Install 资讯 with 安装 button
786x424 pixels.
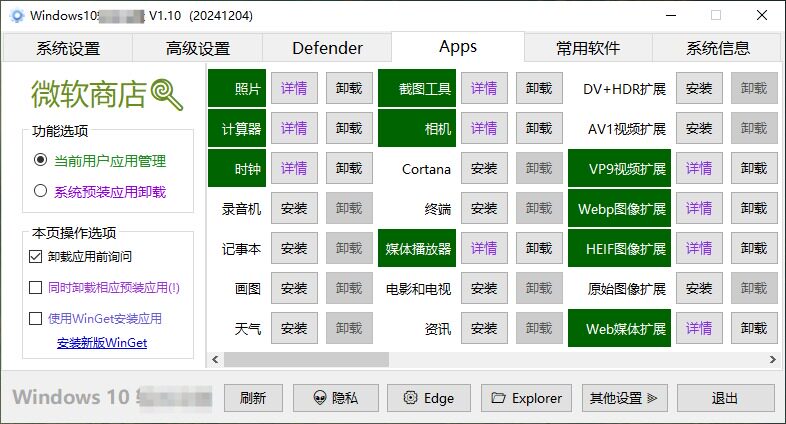coord(484,328)
